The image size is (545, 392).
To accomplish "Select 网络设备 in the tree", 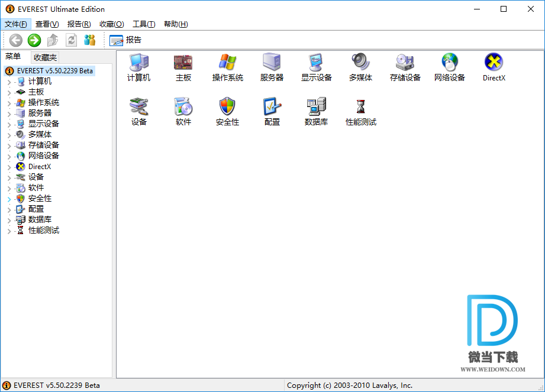I will (x=43, y=155).
